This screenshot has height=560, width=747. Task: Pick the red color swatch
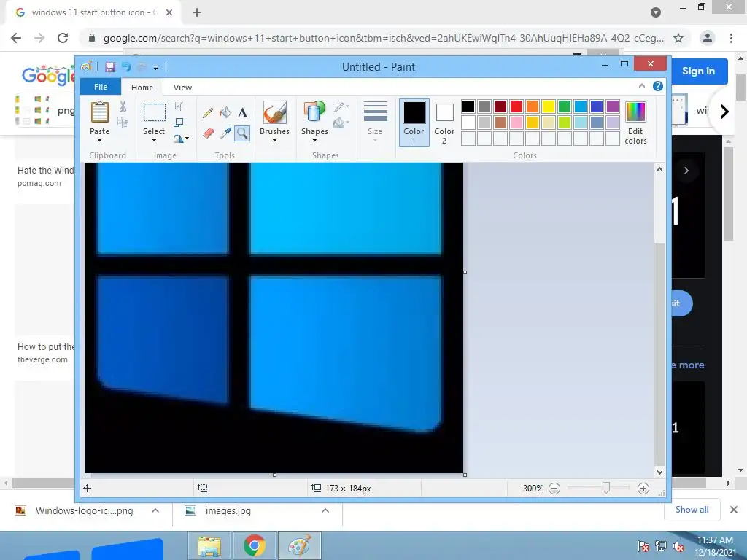click(x=516, y=106)
